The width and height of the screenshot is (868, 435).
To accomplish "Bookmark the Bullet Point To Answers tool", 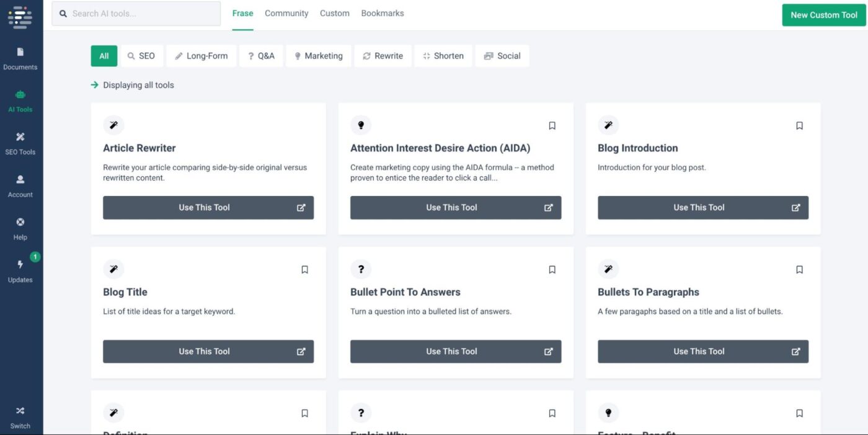I will (552, 269).
